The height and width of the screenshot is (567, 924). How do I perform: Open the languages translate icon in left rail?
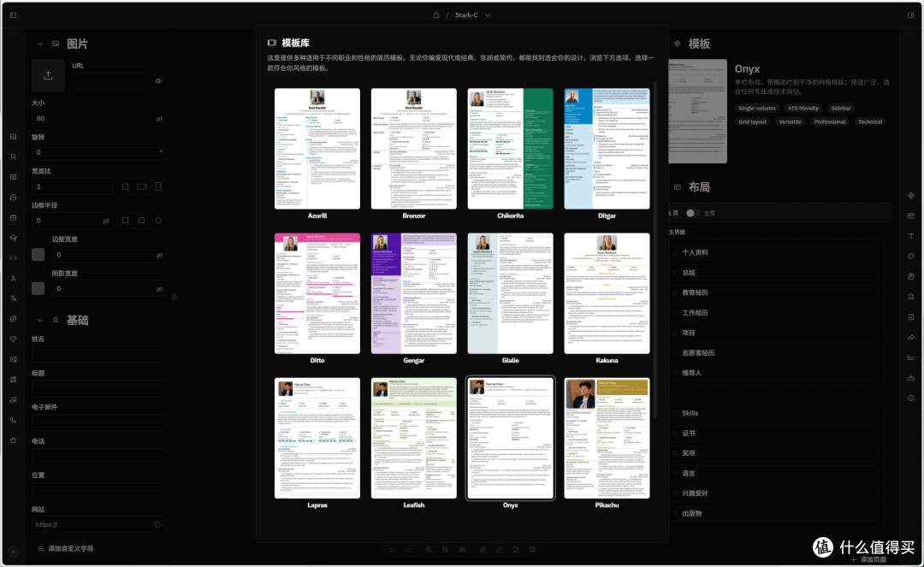[x=13, y=298]
